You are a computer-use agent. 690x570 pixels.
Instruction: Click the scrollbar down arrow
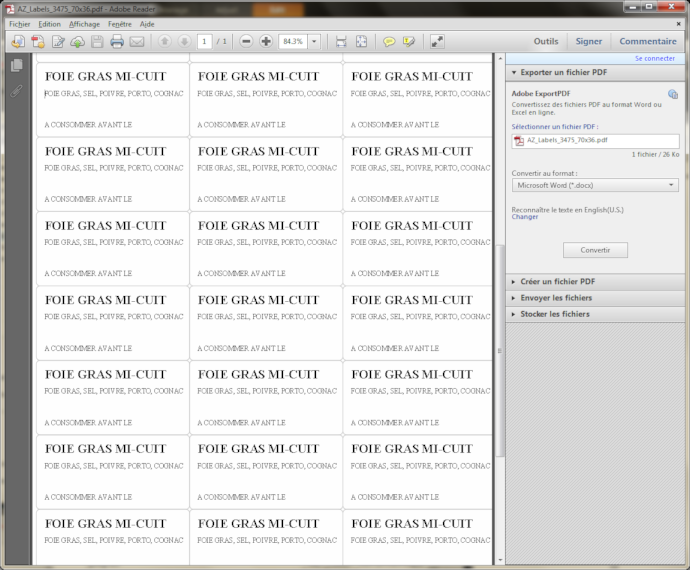tap(500, 560)
